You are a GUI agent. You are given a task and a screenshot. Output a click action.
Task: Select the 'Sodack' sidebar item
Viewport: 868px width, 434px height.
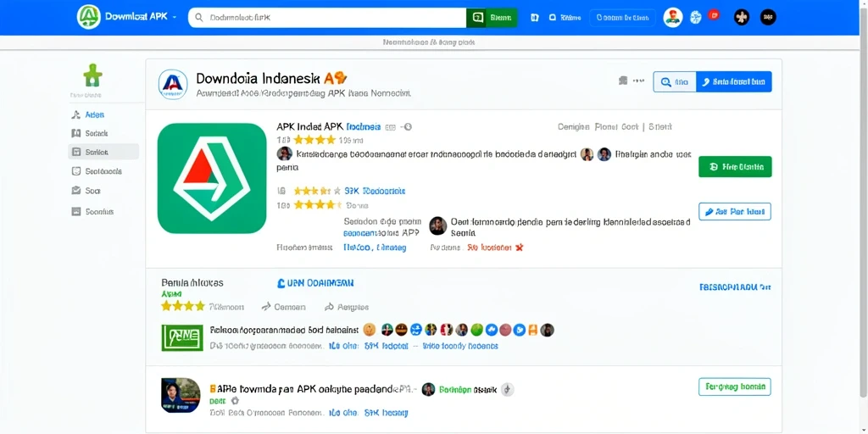click(x=97, y=133)
